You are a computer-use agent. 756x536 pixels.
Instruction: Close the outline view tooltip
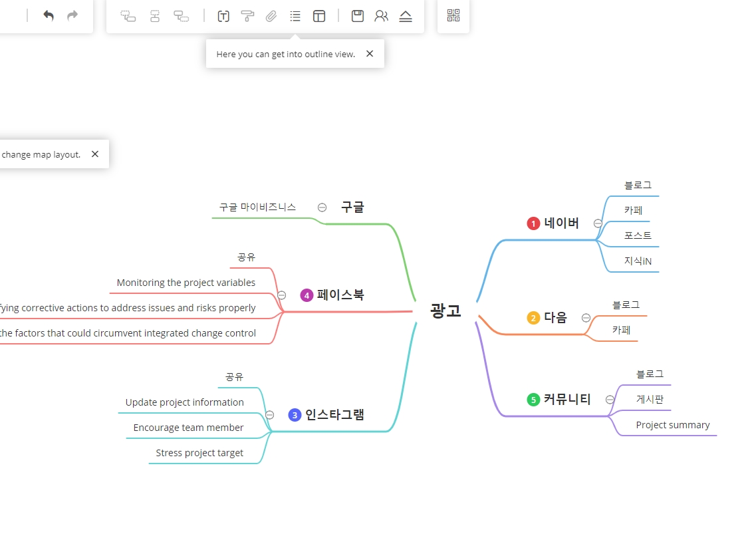[370, 53]
